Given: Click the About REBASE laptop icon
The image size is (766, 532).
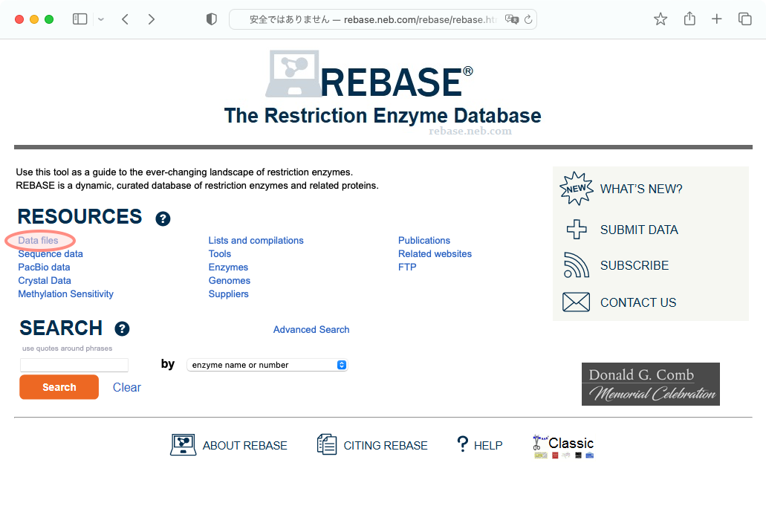Looking at the screenshot, I should (x=184, y=444).
